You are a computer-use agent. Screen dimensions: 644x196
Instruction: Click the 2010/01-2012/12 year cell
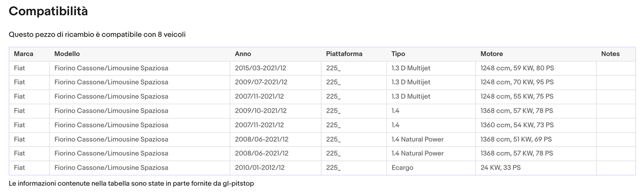(x=260, y=168)
